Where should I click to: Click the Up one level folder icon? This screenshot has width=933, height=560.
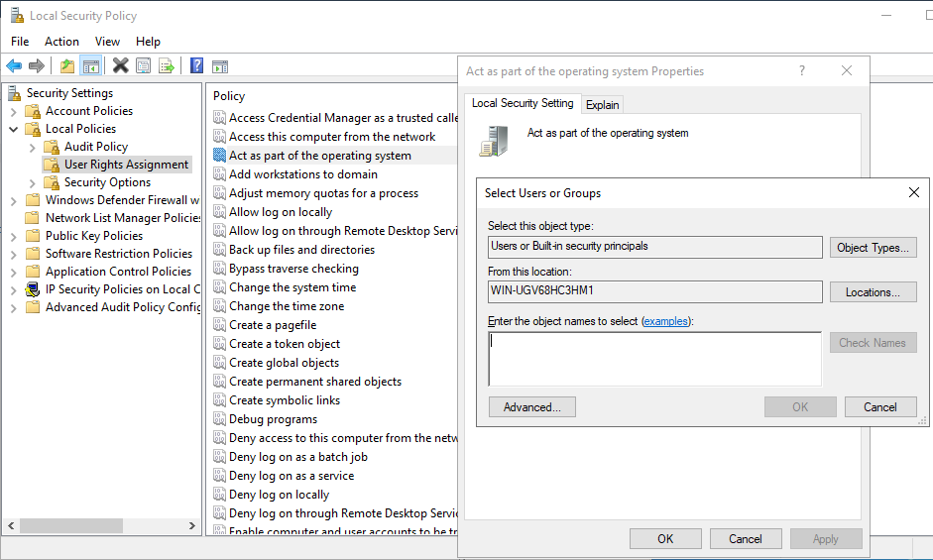pos(66,66)
